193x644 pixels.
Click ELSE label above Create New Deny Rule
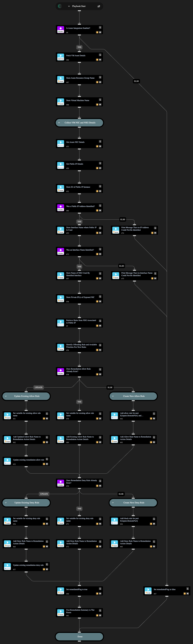(x=121, y=494)
